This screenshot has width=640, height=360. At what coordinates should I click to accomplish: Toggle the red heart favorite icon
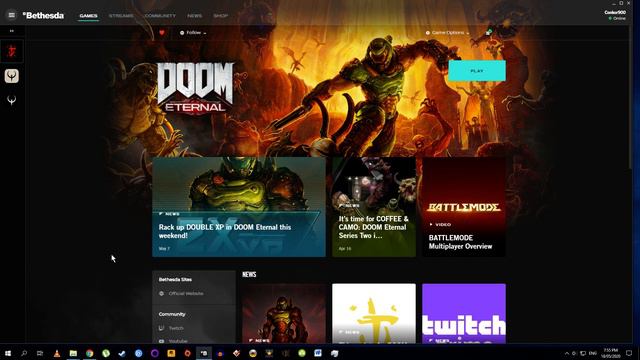point(162,33)
